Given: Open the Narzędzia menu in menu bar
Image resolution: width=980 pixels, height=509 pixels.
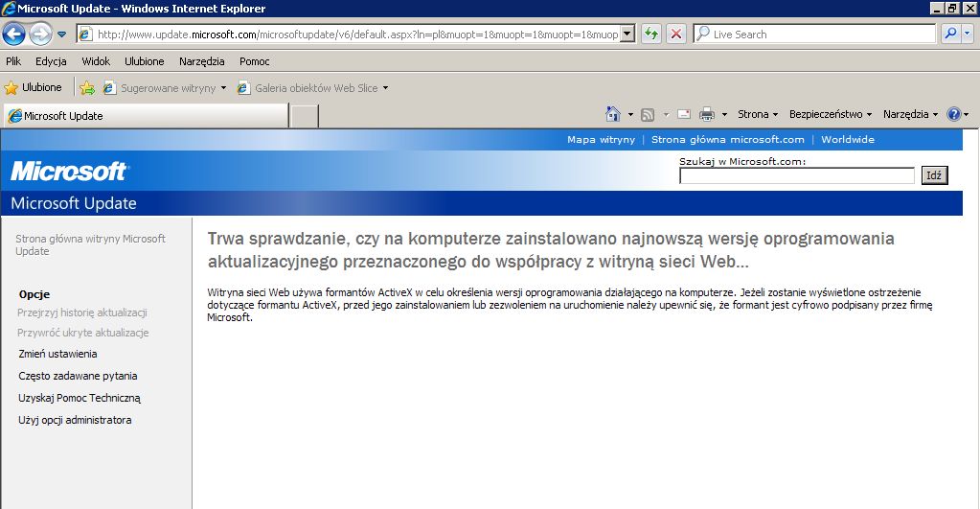Looking at the screenshot, I should [x=201, y=61].
